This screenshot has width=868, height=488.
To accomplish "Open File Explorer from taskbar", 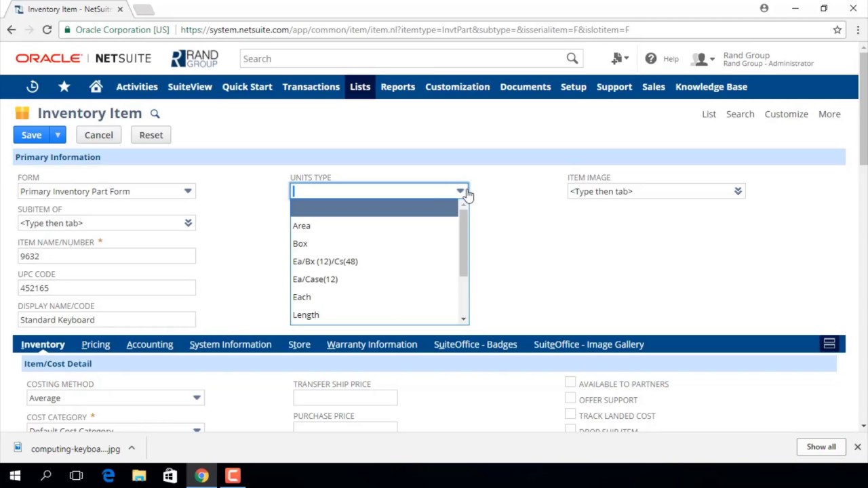I will [x=139, y=476].
